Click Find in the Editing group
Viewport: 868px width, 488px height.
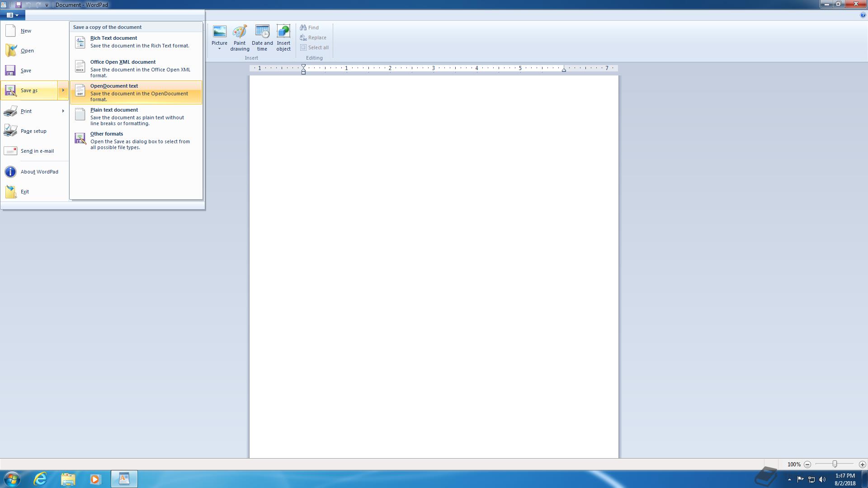click(309, 28)
